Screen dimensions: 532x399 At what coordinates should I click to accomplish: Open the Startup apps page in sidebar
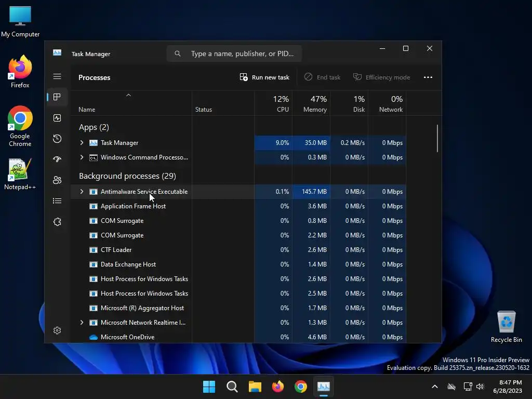pos(57,159)
